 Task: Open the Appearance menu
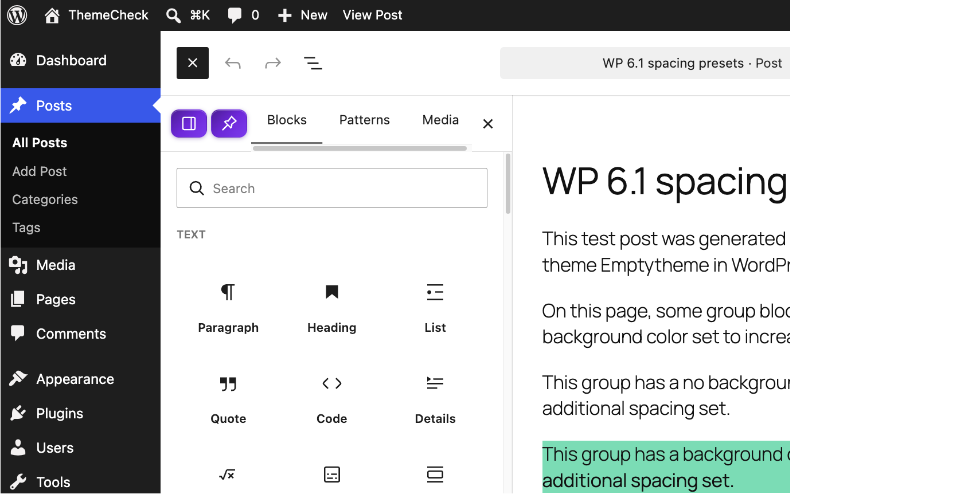tap(80, 379)
